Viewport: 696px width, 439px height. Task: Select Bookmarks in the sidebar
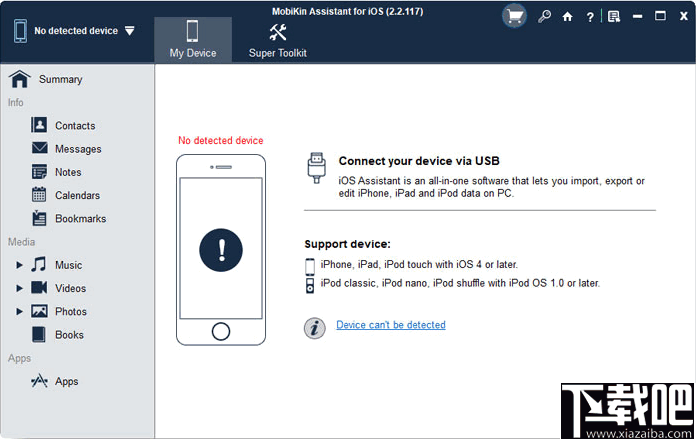click(x=80, y=219)
